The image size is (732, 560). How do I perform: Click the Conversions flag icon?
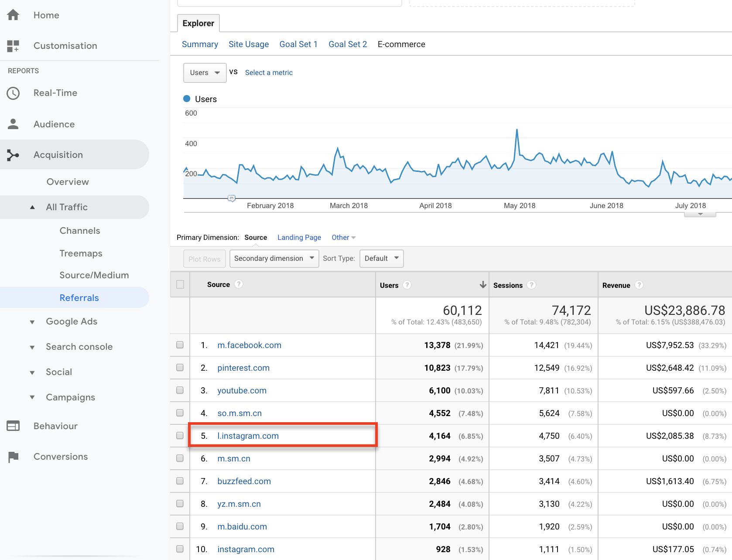click(x=13, y=457)
